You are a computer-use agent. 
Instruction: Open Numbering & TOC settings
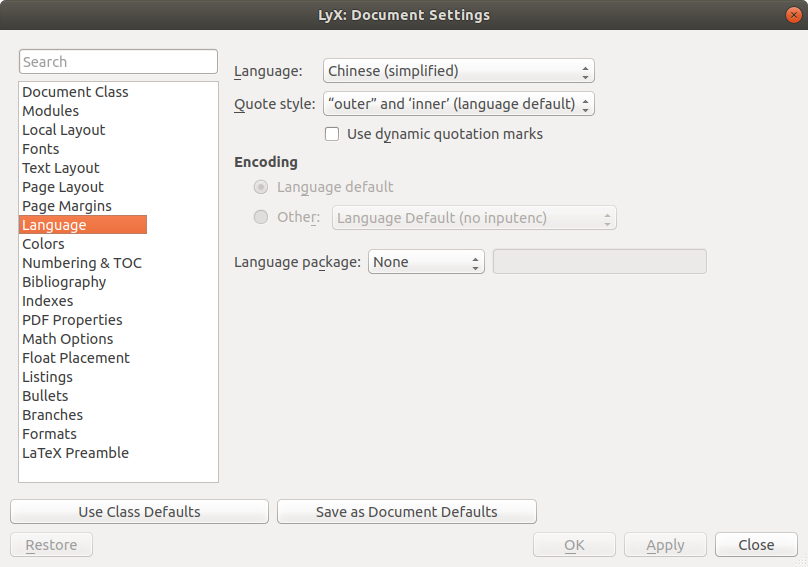(82, 263)
